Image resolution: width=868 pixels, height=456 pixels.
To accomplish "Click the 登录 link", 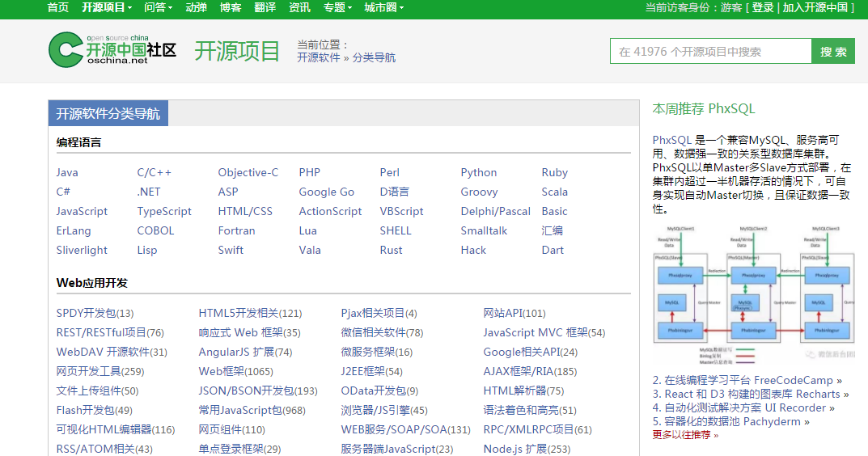I will (763, 7).
